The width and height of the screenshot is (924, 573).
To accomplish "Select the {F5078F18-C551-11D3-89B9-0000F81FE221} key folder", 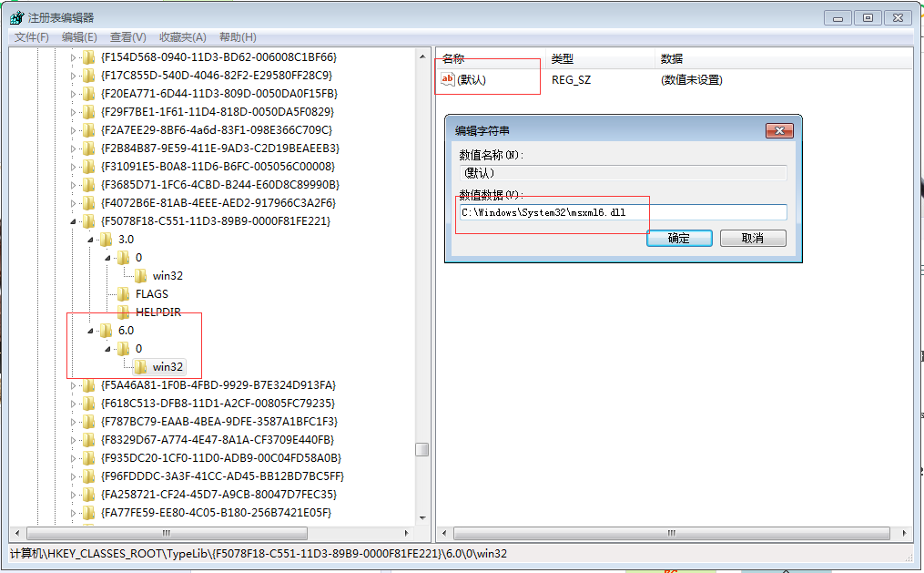I will (90, 220).
